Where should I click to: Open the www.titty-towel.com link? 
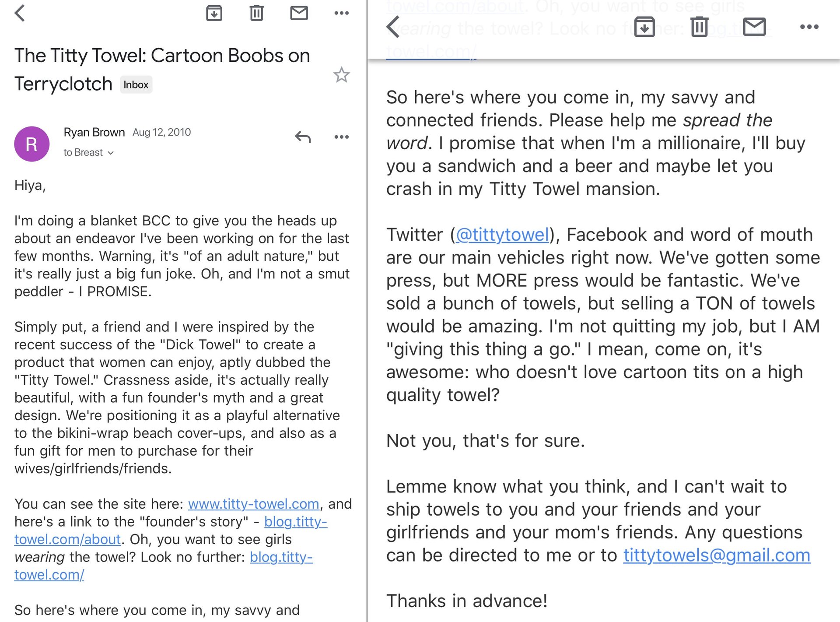[253, 504]
